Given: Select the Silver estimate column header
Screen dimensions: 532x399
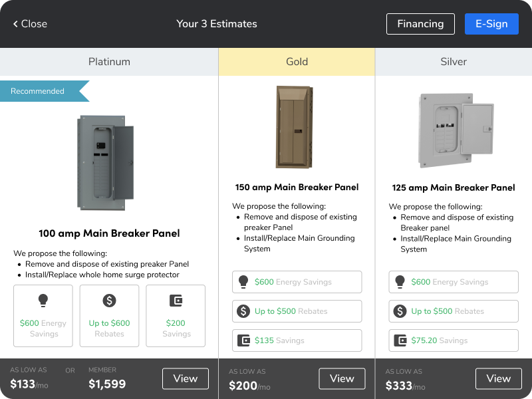Looking at the screenshot, I should click(454, 62).
